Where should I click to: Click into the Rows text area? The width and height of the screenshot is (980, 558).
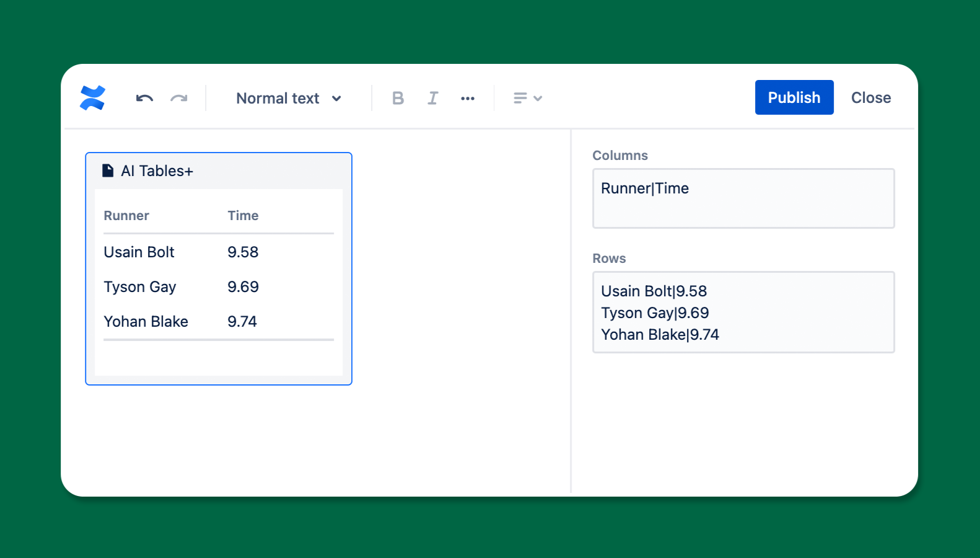point(743,312)
